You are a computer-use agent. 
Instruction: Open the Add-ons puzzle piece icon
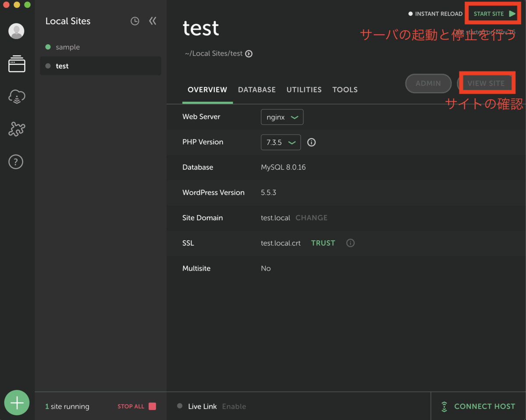coord(17,129)
